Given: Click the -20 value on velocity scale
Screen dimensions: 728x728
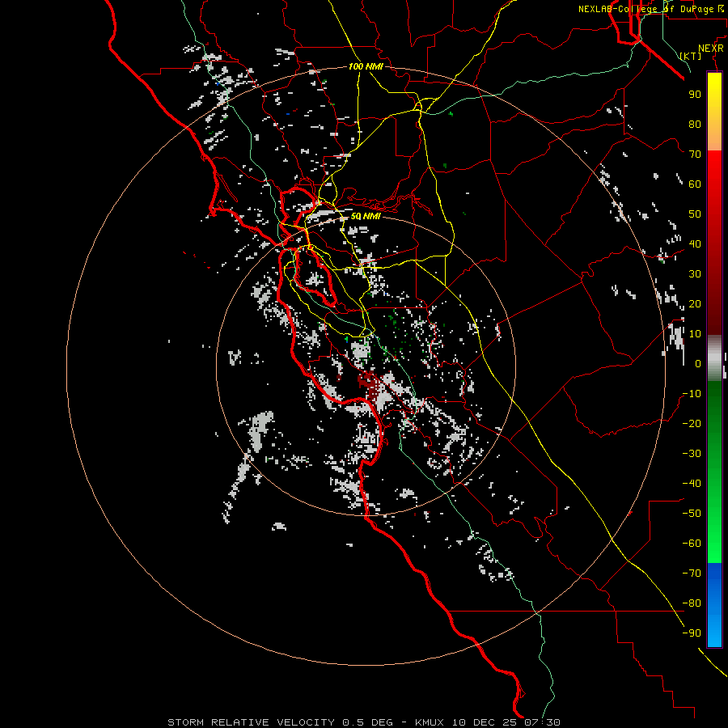Looking at the screenshot, I should (x=692, y=423).
